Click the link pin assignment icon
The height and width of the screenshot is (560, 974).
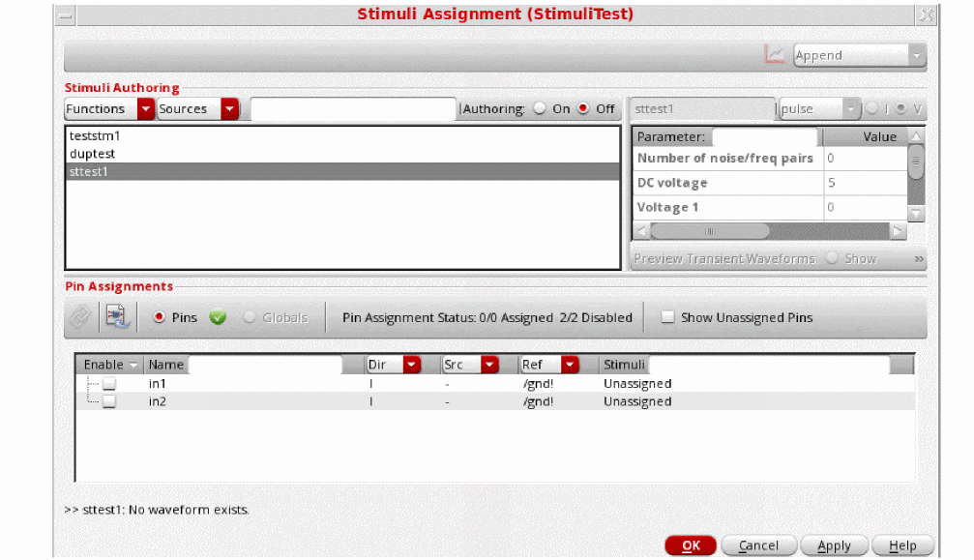tap(80, 317)
